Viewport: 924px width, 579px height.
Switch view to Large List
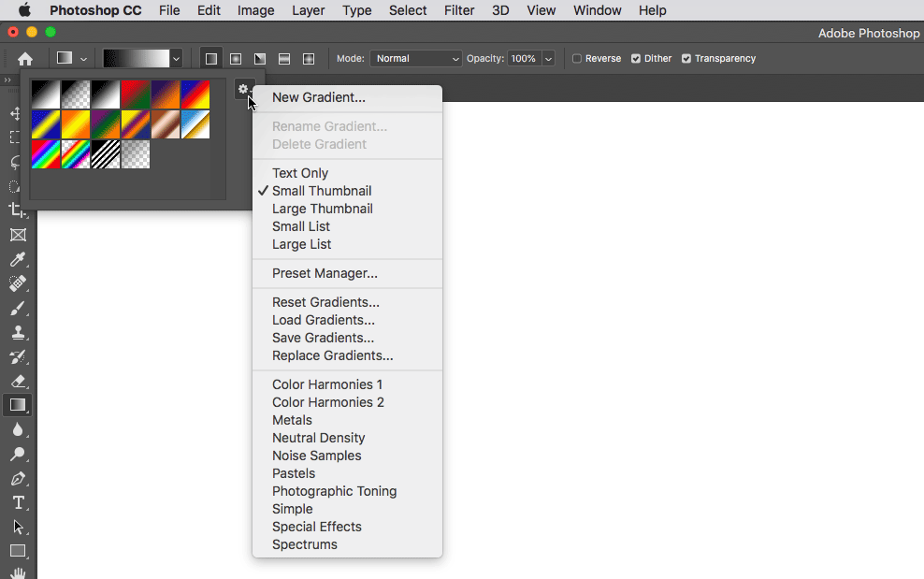(x=302, y=244)
